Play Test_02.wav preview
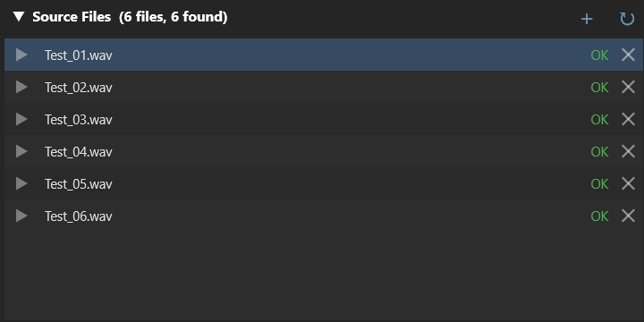This screenshot has width=644, height=322. point(21,87)
